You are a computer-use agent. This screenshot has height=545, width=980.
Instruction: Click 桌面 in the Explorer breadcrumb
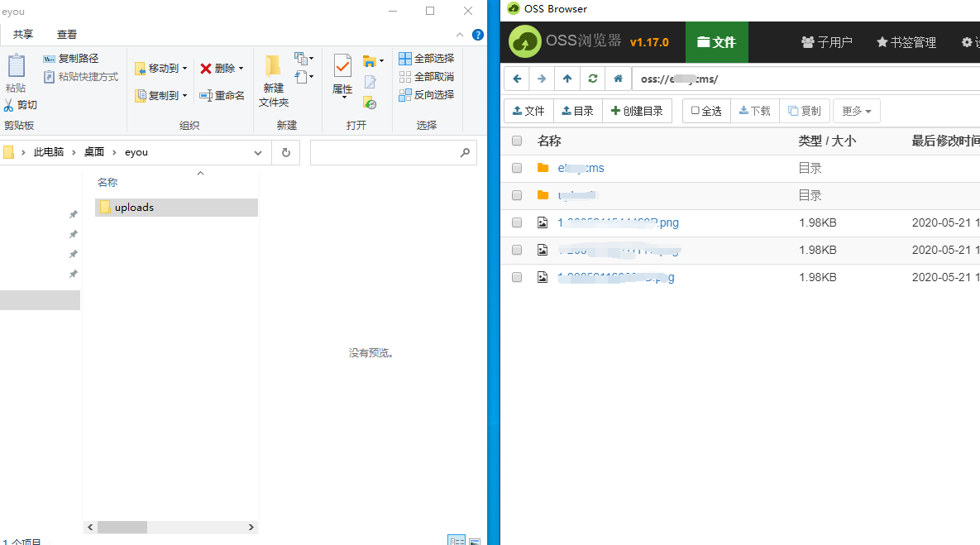point(94,152)
